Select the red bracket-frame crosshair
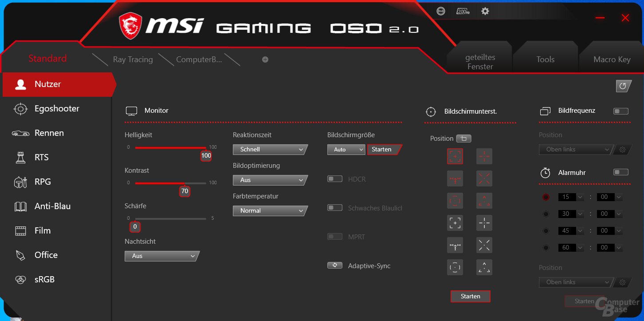 click(455, 156)
